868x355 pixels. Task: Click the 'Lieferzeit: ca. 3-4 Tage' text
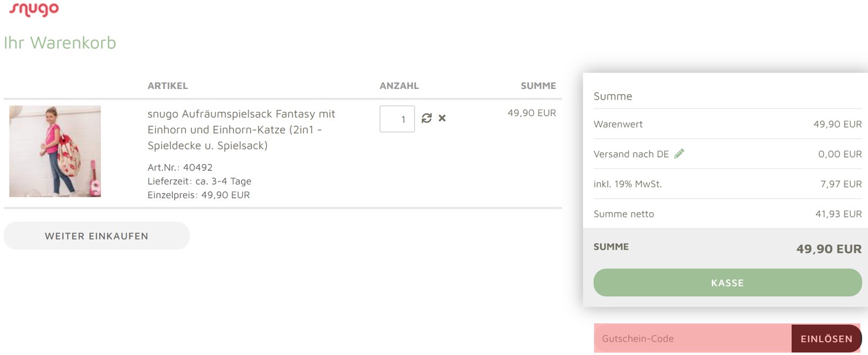click(199, 182)
